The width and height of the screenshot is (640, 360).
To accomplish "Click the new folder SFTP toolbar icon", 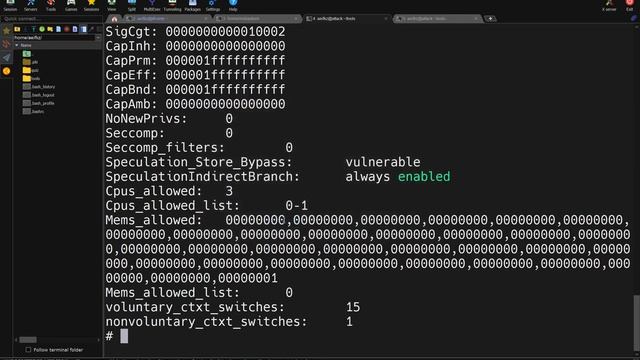I will click(50, 29).
